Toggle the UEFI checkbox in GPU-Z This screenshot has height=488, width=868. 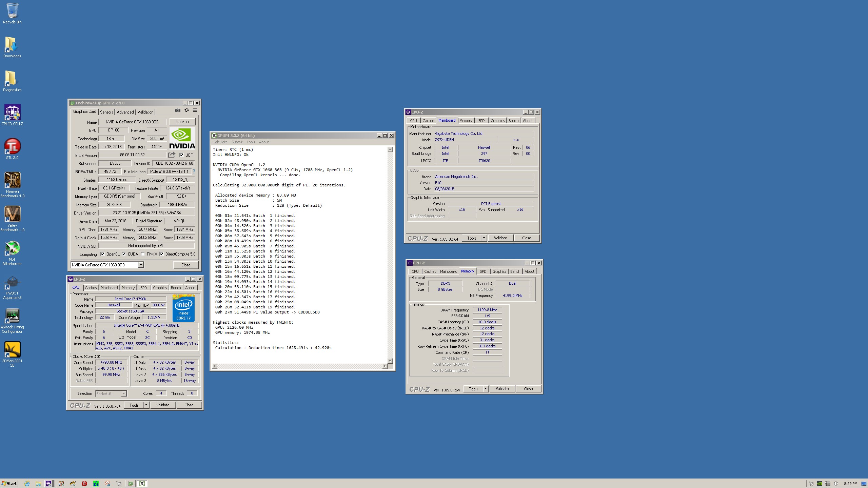(x=181, y=155)
